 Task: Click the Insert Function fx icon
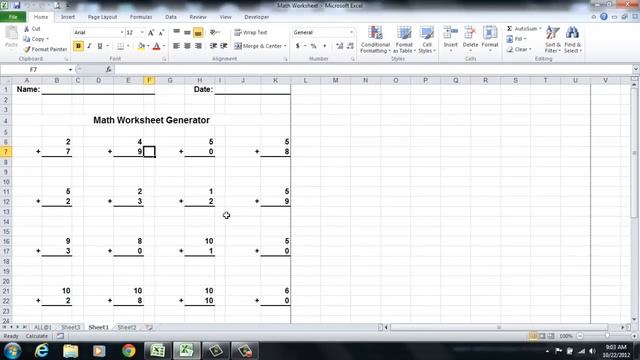(x=108, y=70)
